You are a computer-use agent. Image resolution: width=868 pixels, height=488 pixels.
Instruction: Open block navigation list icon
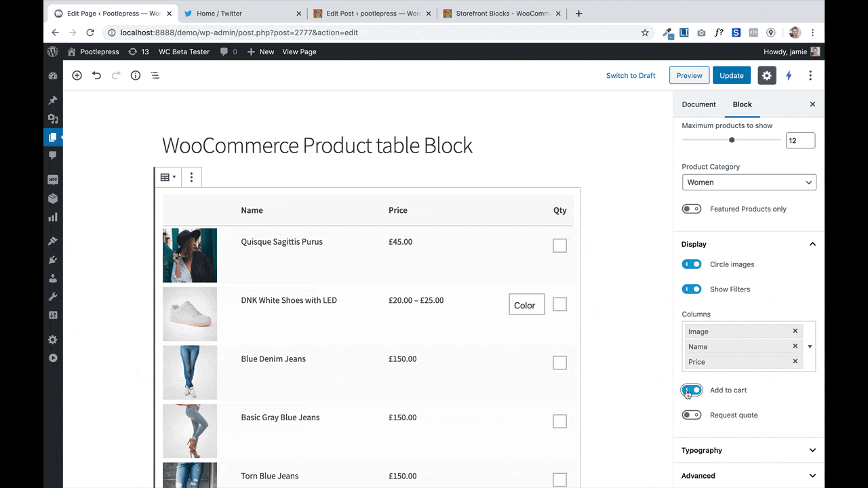[x=155, y=75]
